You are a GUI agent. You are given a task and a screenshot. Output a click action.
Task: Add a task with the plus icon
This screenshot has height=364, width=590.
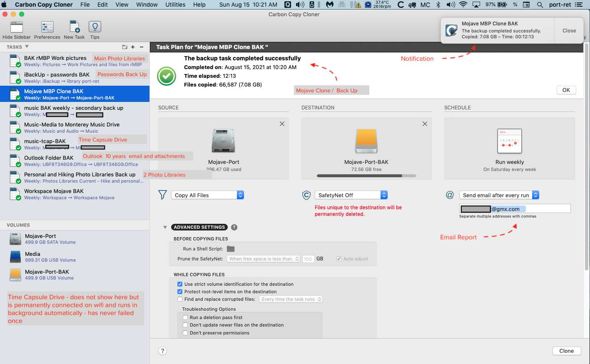click(x=133, y=47)
